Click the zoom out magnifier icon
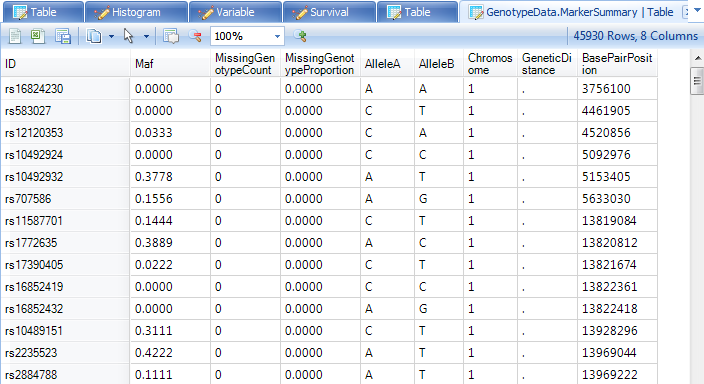The image size is (704, 384). [x=195, y=36]
